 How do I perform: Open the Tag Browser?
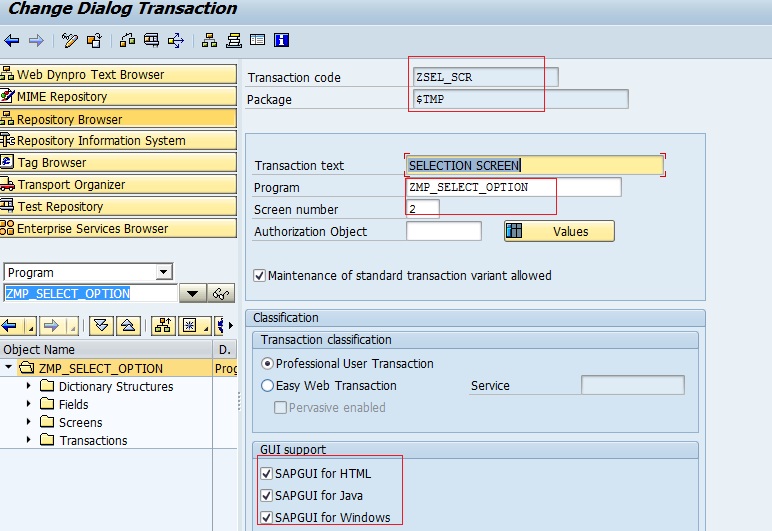coord(118,162)
